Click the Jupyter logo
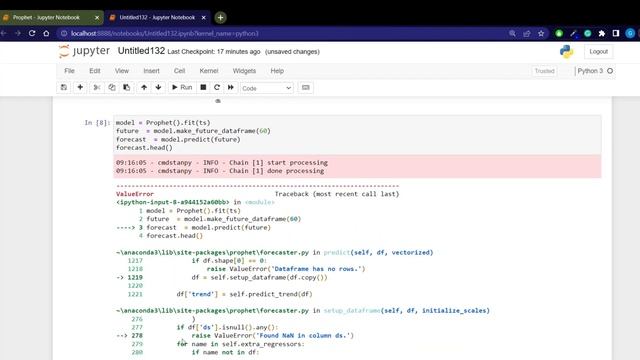Screen dimensions: 640x360 tap(84, 51)
